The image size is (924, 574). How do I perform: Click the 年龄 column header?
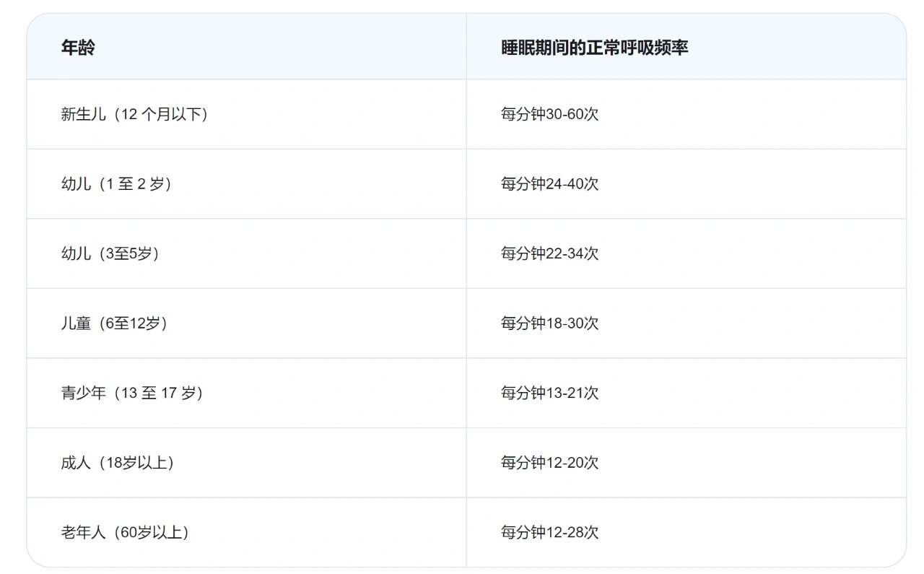tap(78, 48)
